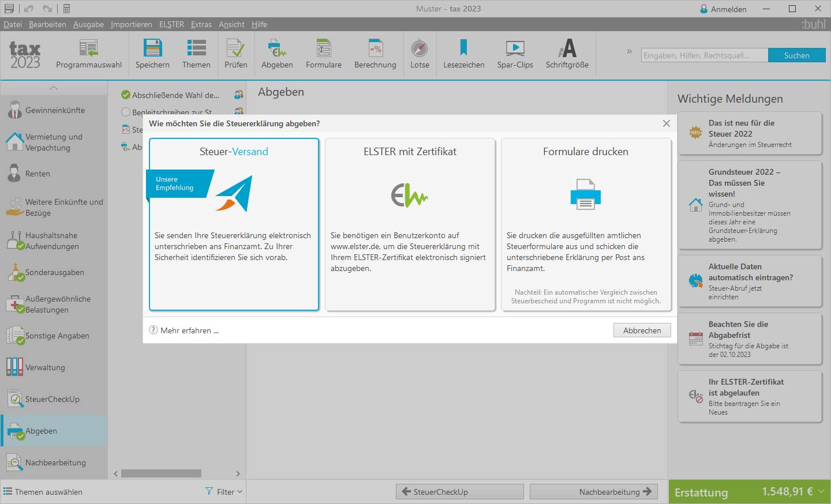Image resolution: width=831 pixels, height=504 pixels.
Task: Choose ELSTER mit Zertifikat option
Action: (410, 224)
